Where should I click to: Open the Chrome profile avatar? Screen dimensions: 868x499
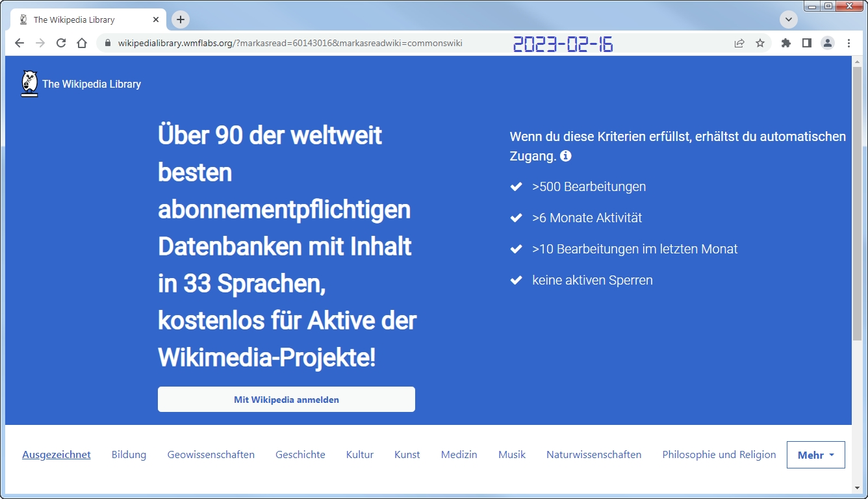coord(828,43)
